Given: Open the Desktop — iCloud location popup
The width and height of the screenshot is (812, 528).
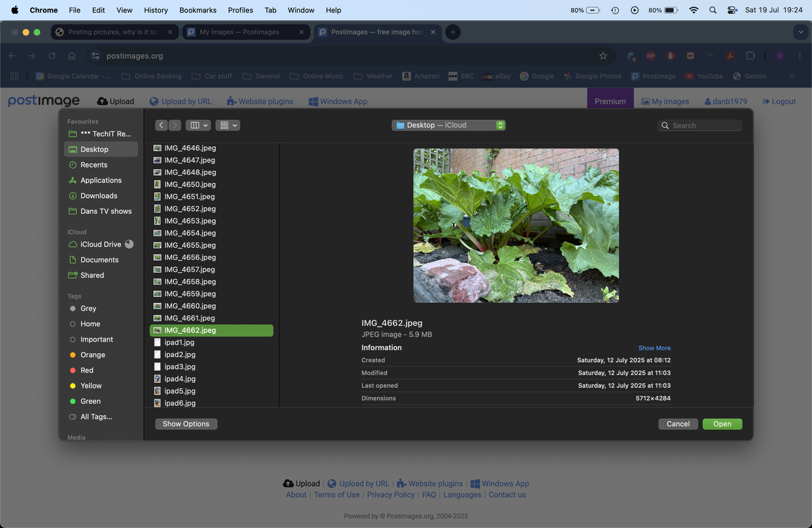Looking at the screenshot, I should [449, 125].
